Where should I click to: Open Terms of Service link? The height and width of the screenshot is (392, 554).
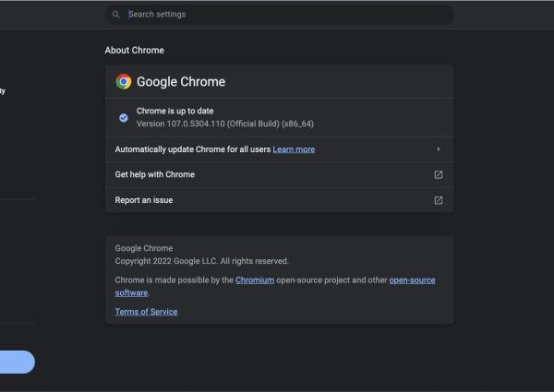(146, 312)
